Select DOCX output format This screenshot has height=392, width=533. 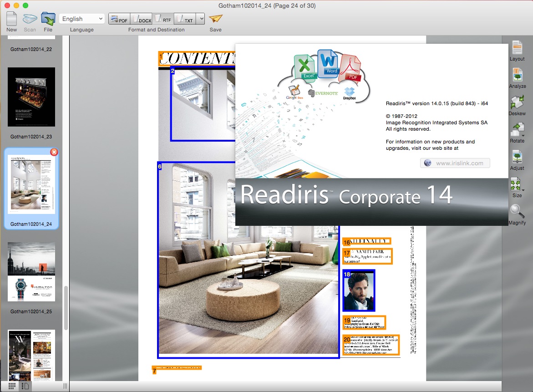point(141,19)
